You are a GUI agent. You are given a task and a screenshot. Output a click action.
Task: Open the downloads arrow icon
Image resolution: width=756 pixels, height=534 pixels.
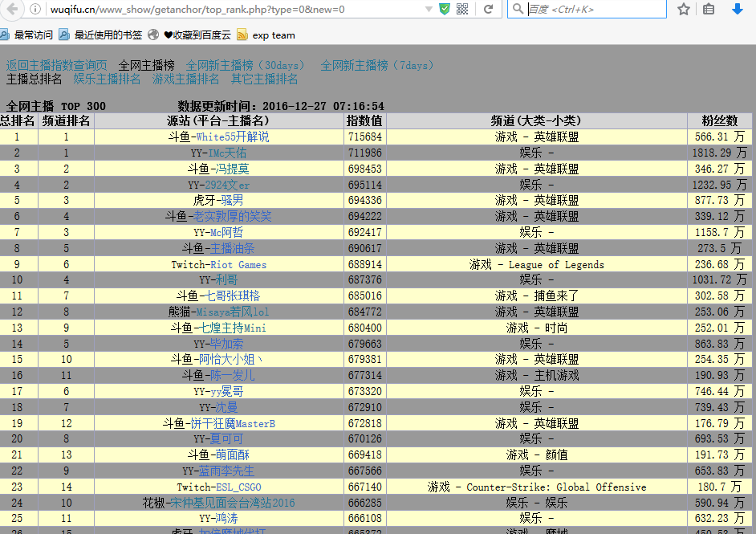click(738, 10)
